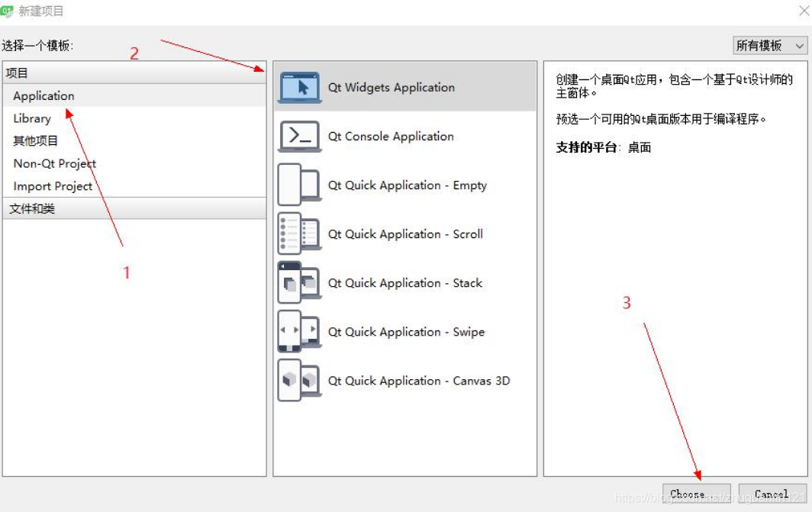The width and height of the screenshot is (812, 512).
Task: Click the 项目 section header
Action: pos(134,73)
